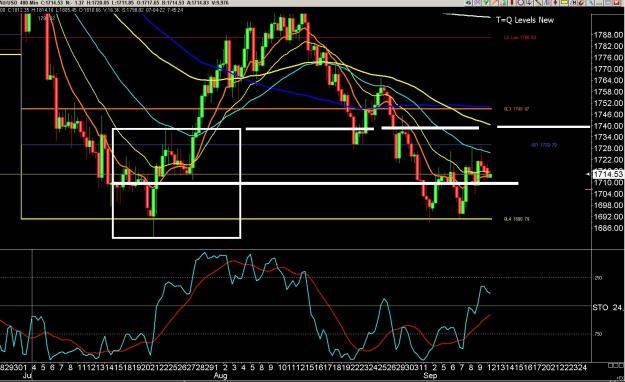Click the 1764.00 price axis label
This screenshot has width=625, height=382.
(x=609, y=81)
